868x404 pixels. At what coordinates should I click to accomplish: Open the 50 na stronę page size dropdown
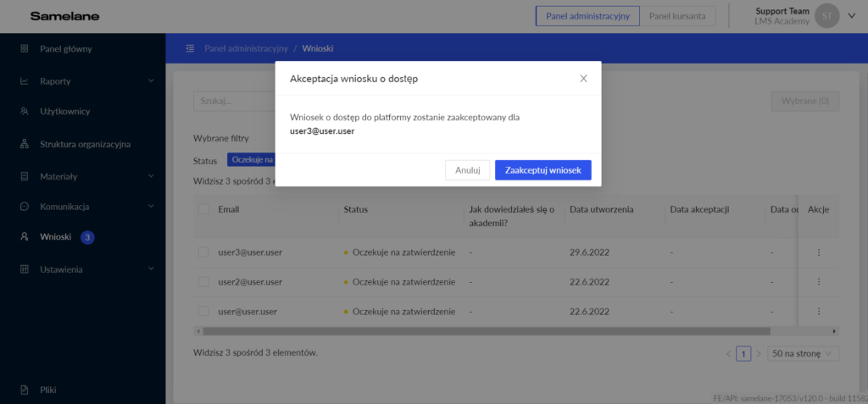[x=803, y=353]
